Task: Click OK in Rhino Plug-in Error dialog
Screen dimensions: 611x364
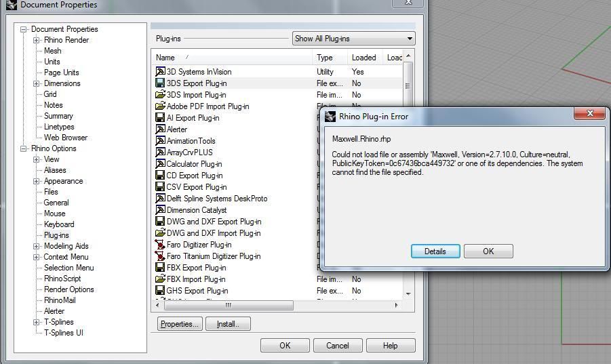Action: coord(488,251)
